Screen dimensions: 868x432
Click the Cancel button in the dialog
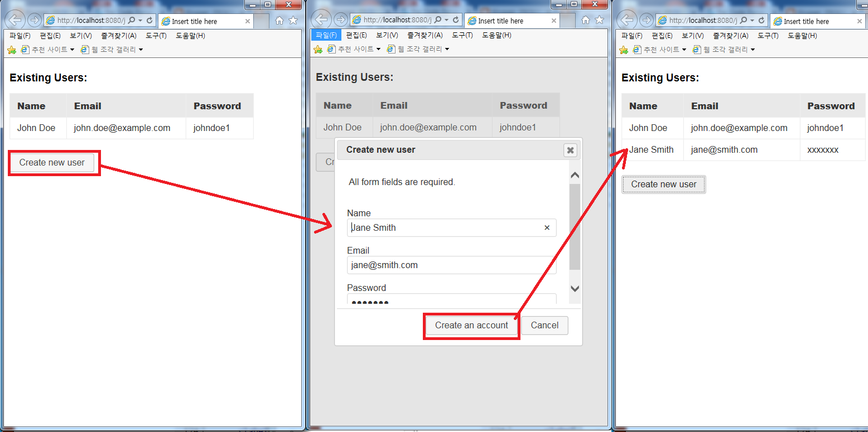pos(544,326)
